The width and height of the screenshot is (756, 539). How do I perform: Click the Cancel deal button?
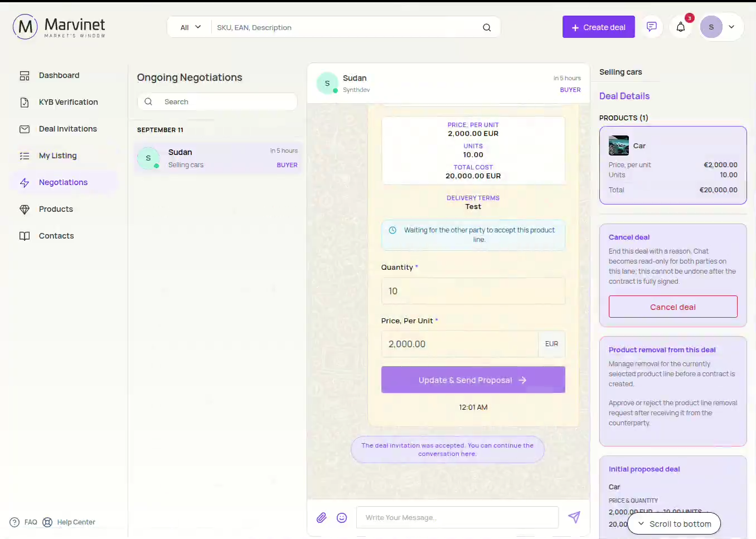pos(673,307)
